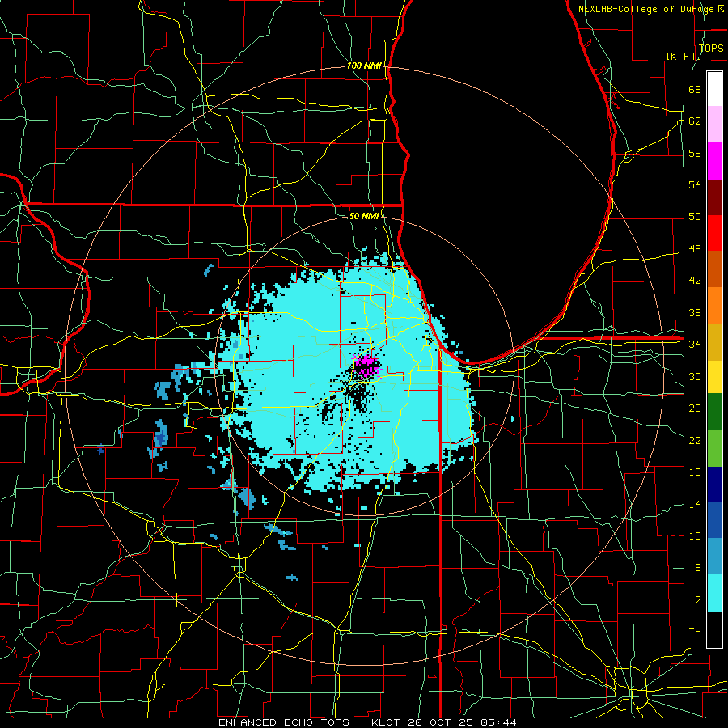Click the "TH" legend label
Viewport: 728px width, 728px height.
pyautogui.click(x=695, y=631)
